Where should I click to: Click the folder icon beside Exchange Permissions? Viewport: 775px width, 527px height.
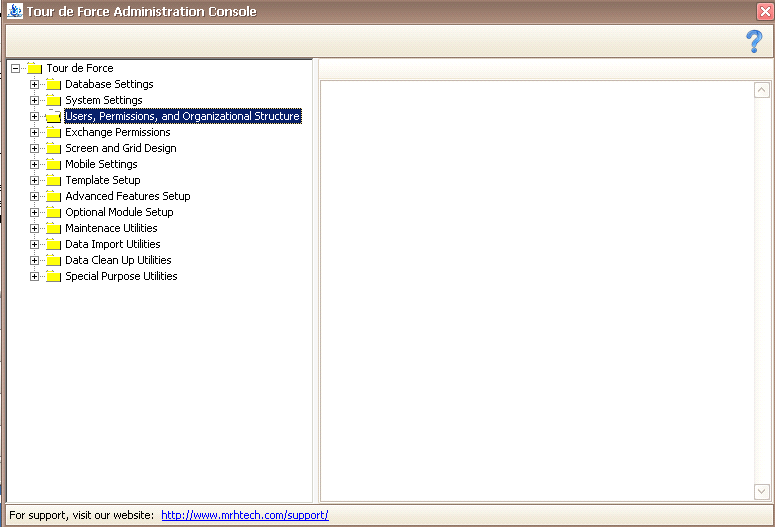(53, 132)
